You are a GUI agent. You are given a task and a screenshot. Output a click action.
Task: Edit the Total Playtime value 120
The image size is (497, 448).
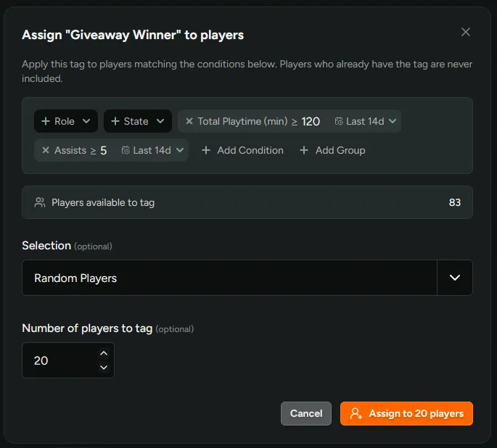tap(311, 122)
